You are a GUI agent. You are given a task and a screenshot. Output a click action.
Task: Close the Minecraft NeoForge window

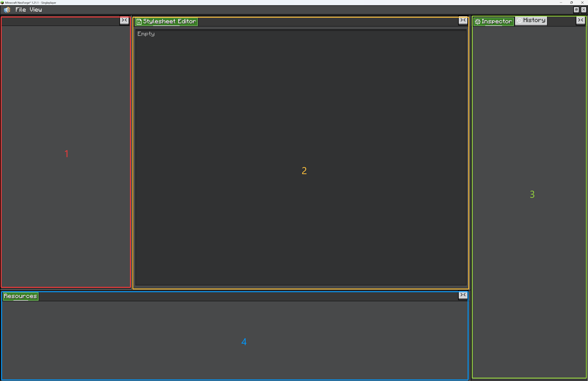[582, 2]
